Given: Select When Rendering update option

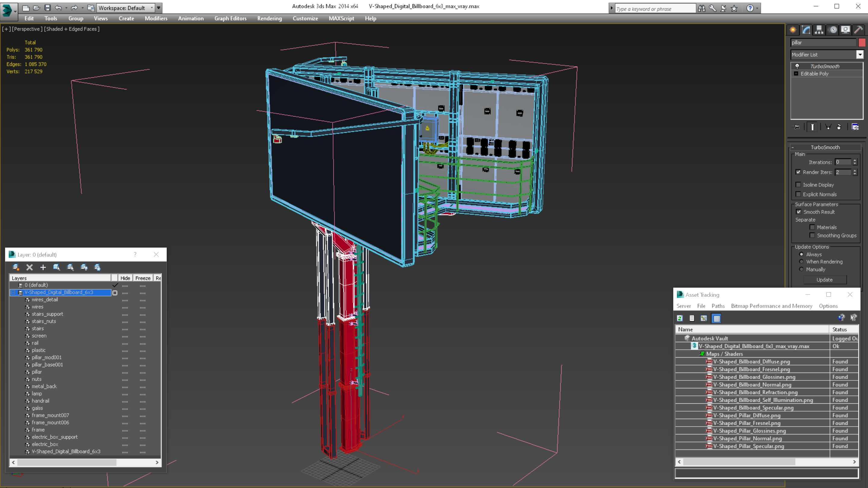Looking at the screenshot, I should pyautogui.click(x=802, y=262).
